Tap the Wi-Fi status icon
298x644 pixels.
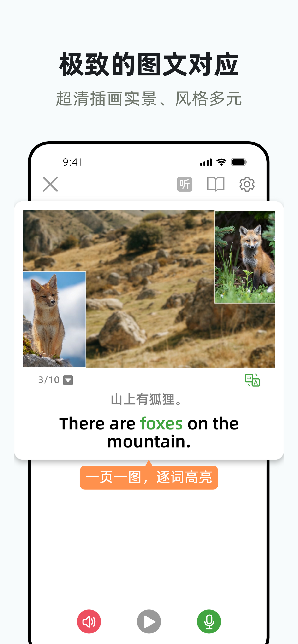pos(221,162)
